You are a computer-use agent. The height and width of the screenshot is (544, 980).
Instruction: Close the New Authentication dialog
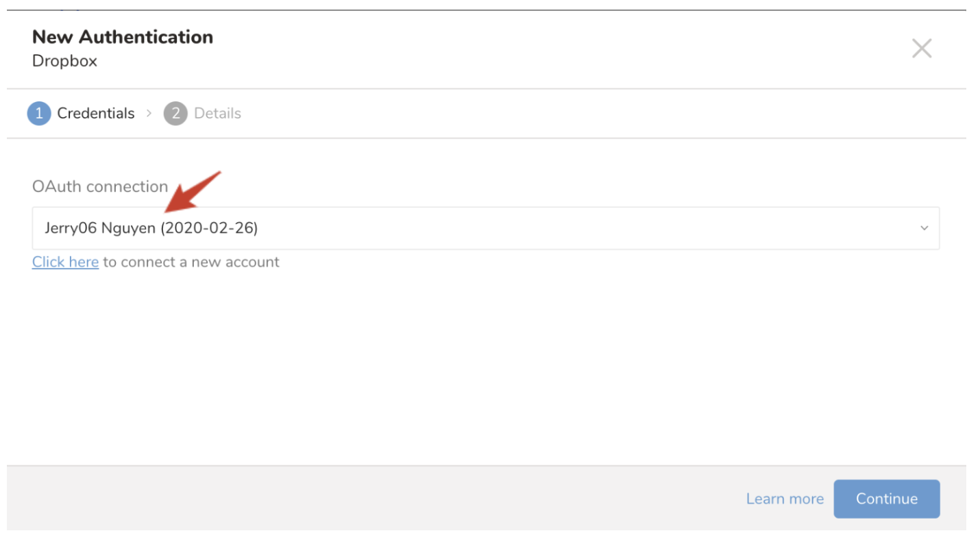[921, 49]
